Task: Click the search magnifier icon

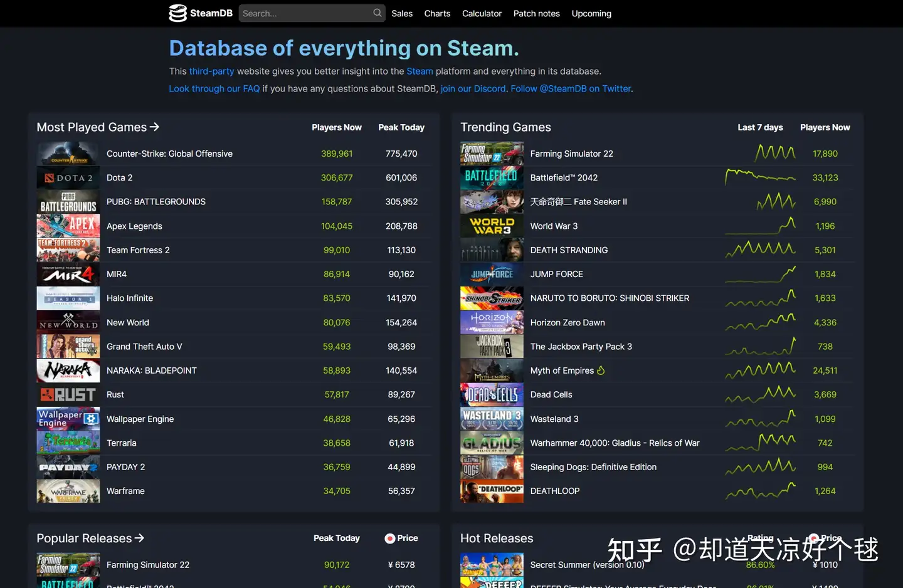Action: pos(377,13)
